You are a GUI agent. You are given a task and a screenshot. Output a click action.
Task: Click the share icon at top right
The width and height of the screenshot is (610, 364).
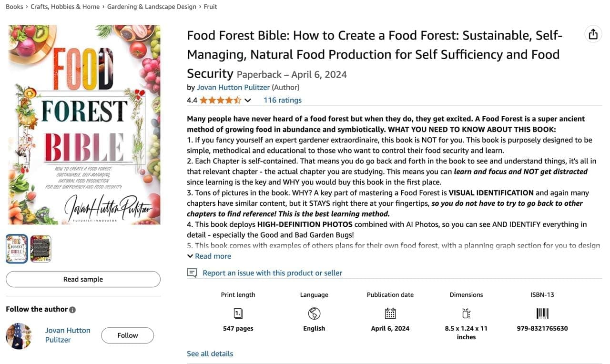pyautogui.click(x=593, y=34)
